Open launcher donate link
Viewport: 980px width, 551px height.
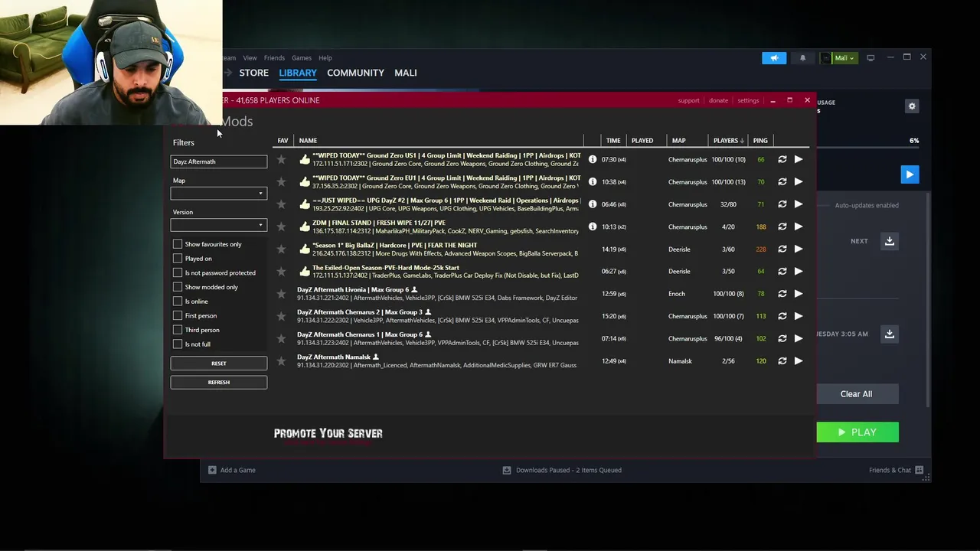(718, 100)
